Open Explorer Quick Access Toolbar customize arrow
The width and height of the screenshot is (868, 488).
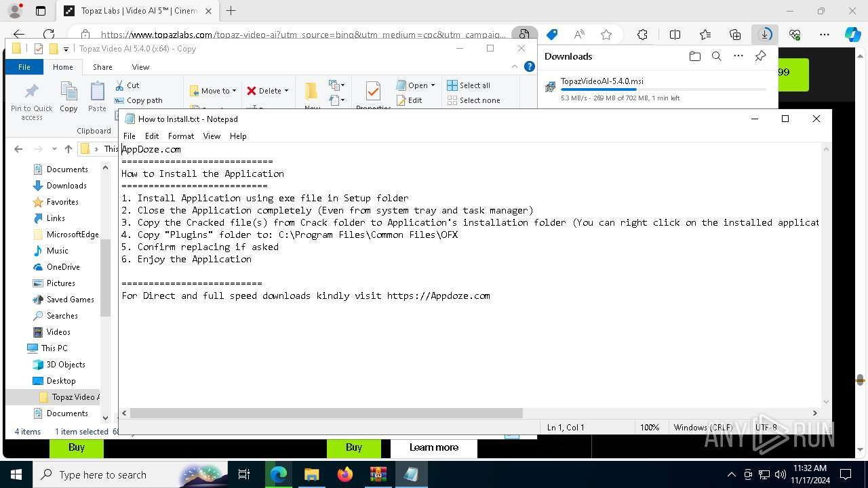pos(66,49)
